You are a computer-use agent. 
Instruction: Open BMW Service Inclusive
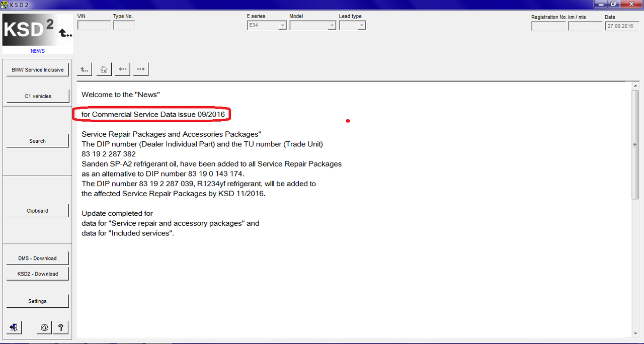pyautogui.click(x=38, y=70)
